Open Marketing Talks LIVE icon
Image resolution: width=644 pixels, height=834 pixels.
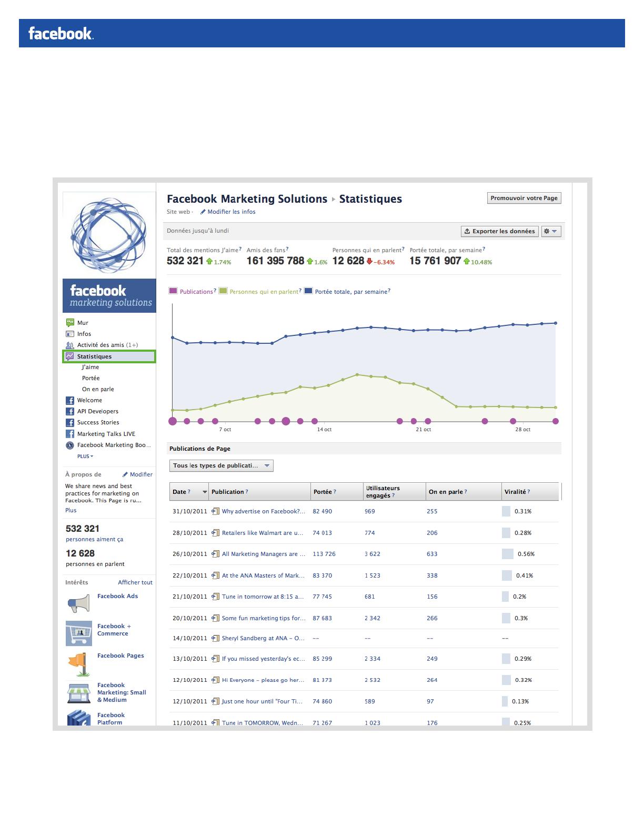pyautogui.click(x=69, y=434)
